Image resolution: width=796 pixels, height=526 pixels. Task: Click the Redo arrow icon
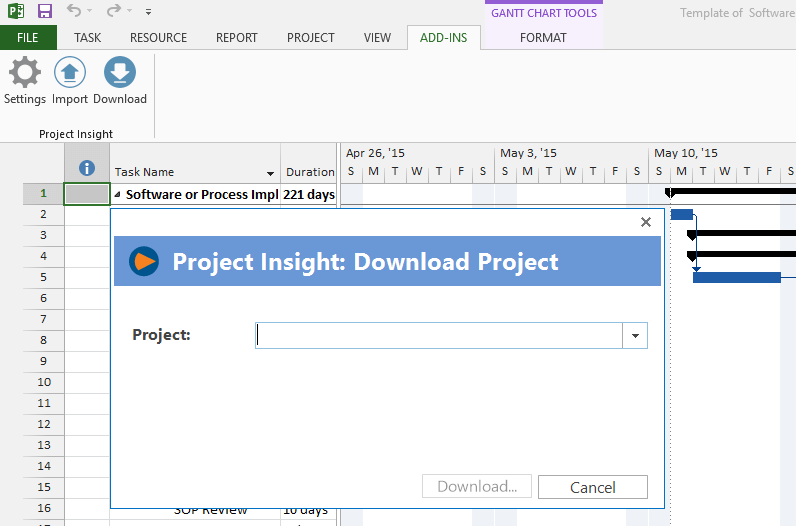pyautogui.click(x=113, y=12)
